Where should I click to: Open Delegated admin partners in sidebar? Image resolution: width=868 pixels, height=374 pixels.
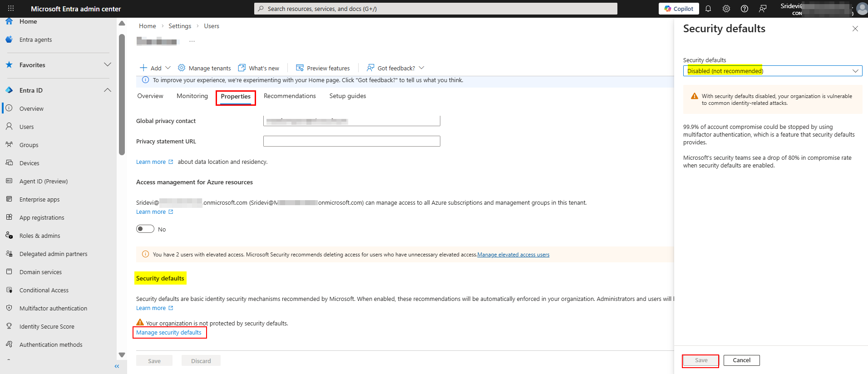(x=54, y=254)
